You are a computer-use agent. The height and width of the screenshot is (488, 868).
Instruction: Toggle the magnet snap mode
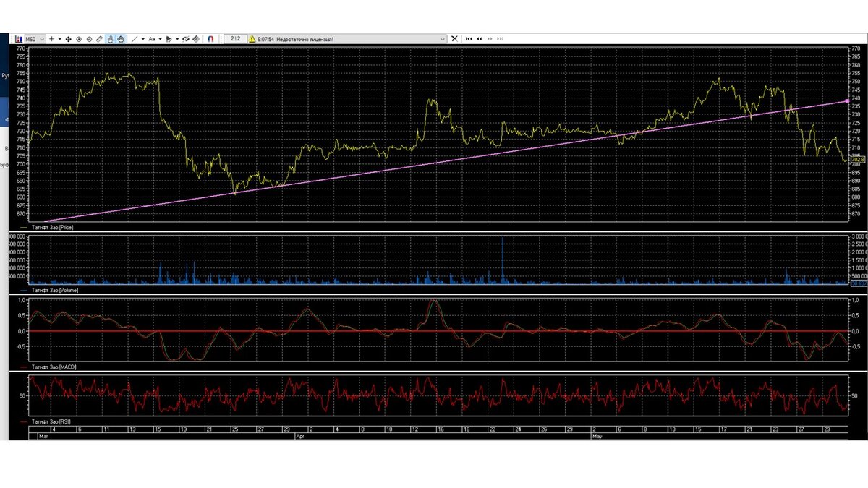[x=210, y=39]
